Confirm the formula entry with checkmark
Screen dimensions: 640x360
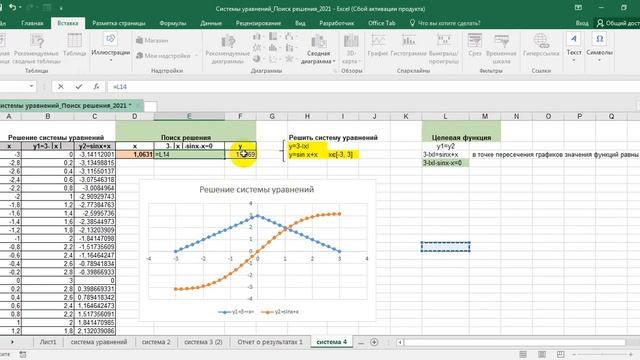pos(79,87)
